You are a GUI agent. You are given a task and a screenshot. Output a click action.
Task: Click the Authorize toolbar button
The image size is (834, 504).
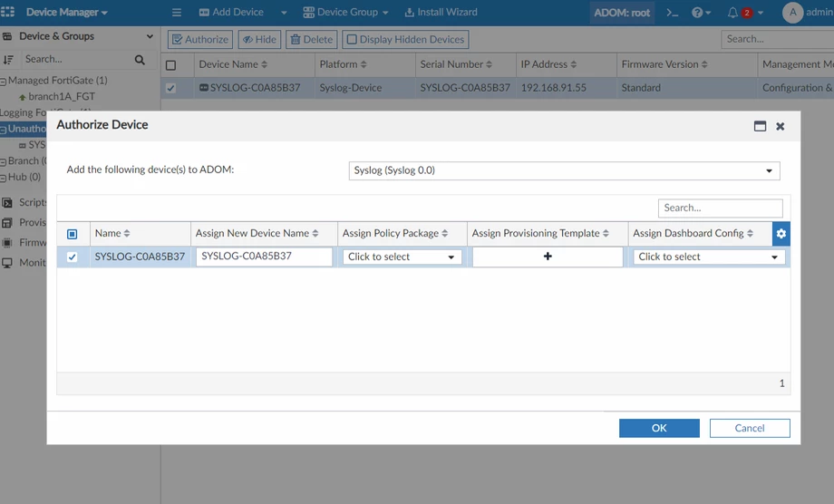[x=200, y=39]
